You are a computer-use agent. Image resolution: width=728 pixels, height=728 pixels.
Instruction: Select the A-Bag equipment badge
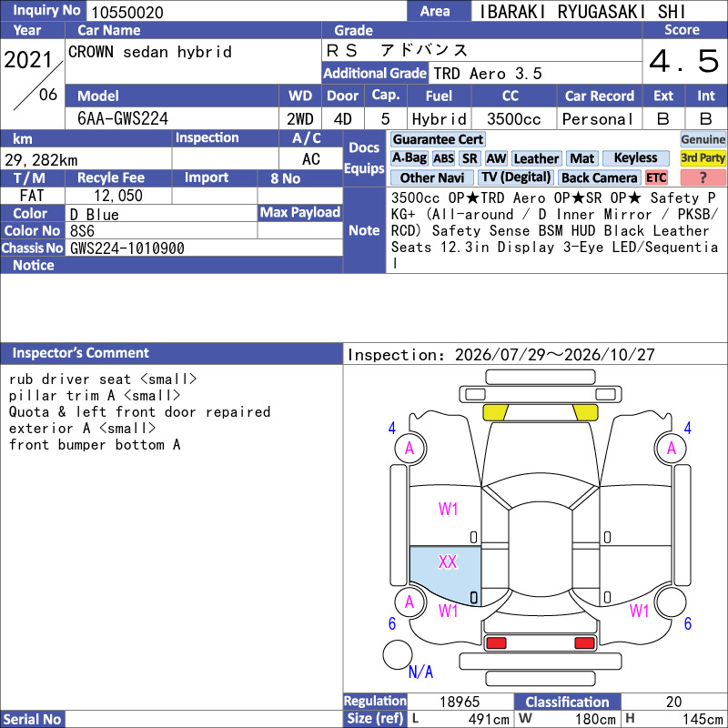pos(409,158)
